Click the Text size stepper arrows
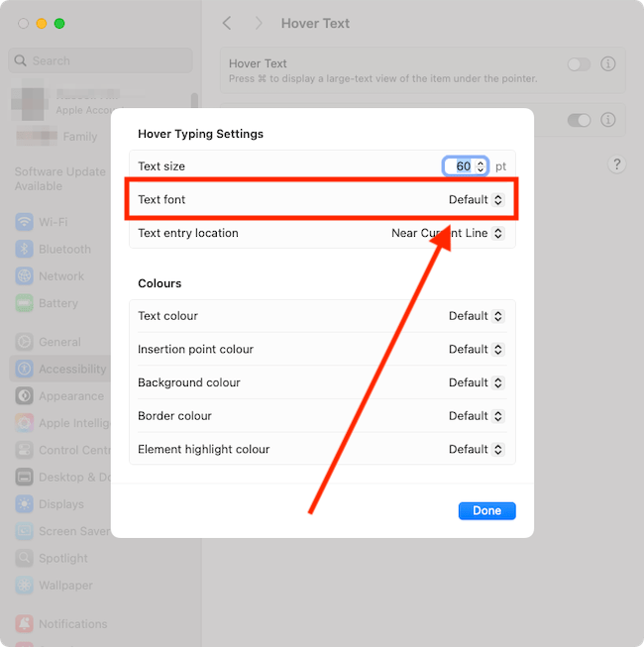Image resolution: width=644 pixels, height=647 pixels. (481, 166)
